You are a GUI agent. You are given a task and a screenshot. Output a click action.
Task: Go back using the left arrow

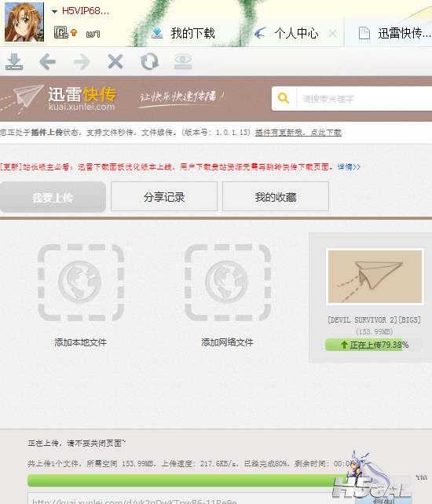tap(48, 61)
